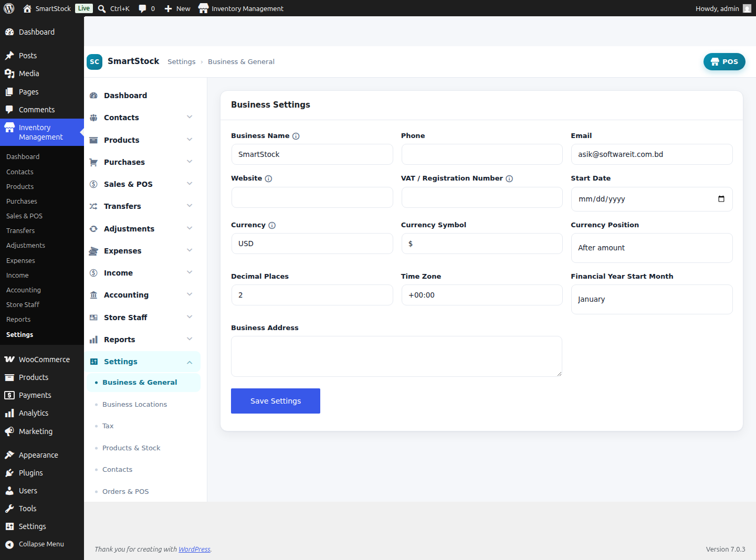
Task: Open Users in WordPress menu
Action: [28, 491]
